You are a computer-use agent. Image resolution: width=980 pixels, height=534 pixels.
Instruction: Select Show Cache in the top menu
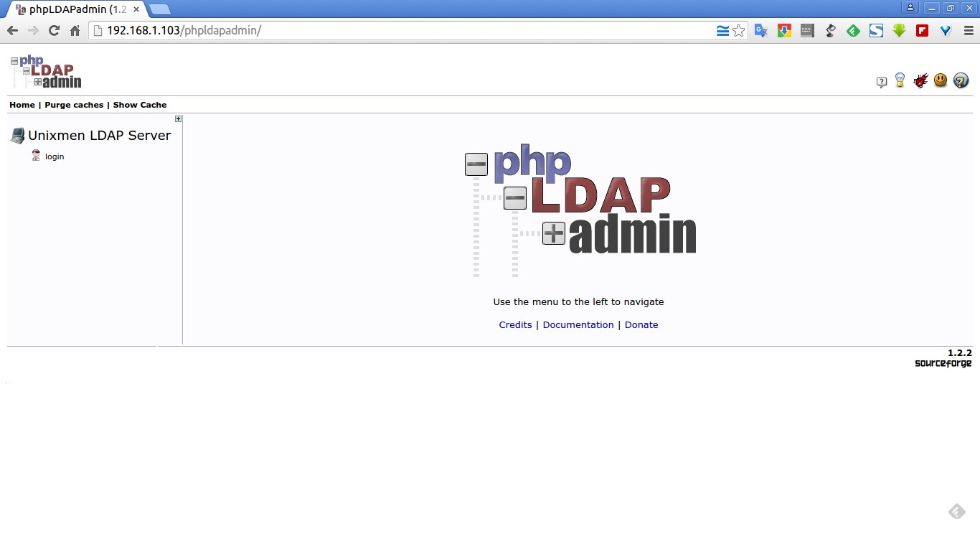click(x=140, y=105)
